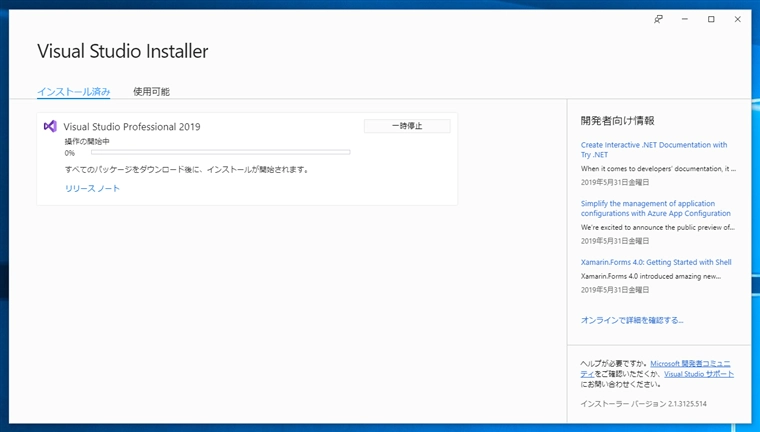Screen dimensions: 760x432
Task: Click 'We're excited to announce' summary text
Action: [658, 227]
